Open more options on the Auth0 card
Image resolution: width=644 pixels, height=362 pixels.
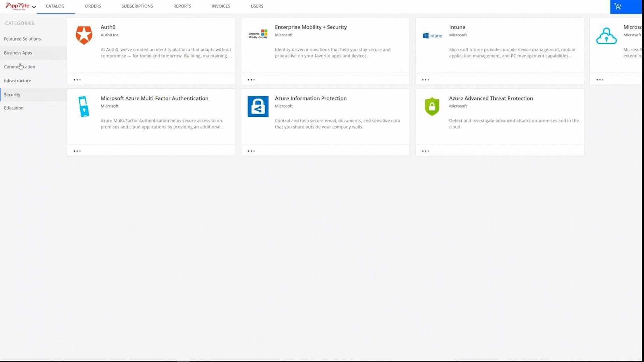click(77, 80)
